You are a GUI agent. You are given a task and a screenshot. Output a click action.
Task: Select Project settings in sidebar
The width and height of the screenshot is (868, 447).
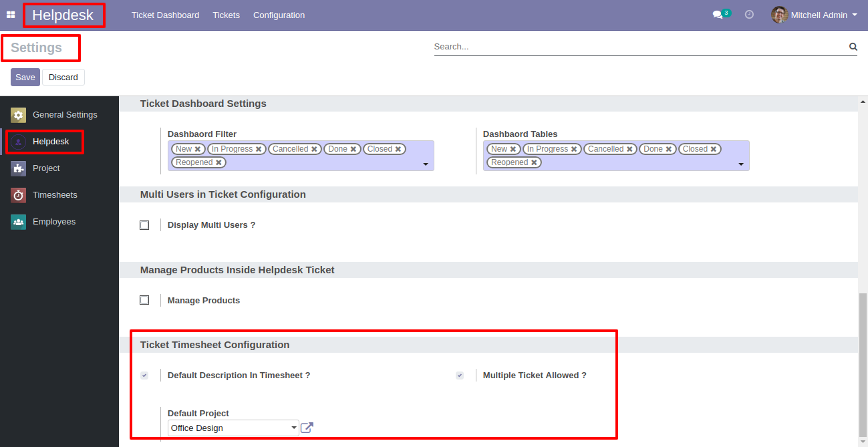(59, 168)
